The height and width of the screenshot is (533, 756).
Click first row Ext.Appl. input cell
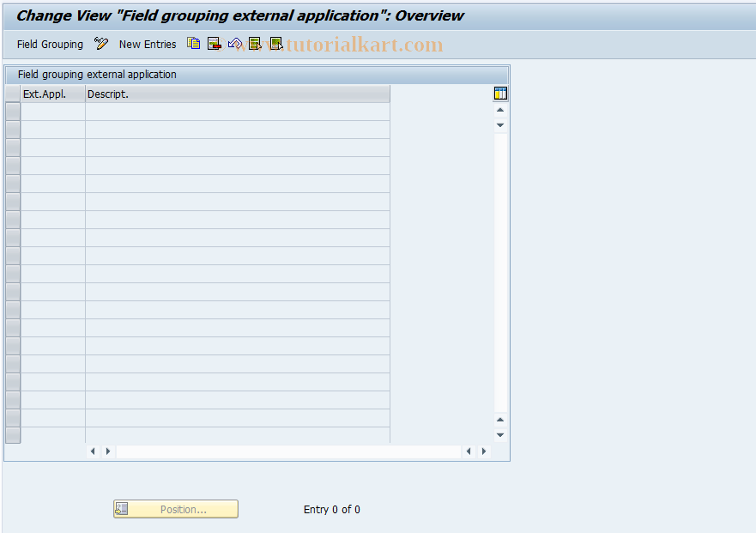(x=53, y=112)
